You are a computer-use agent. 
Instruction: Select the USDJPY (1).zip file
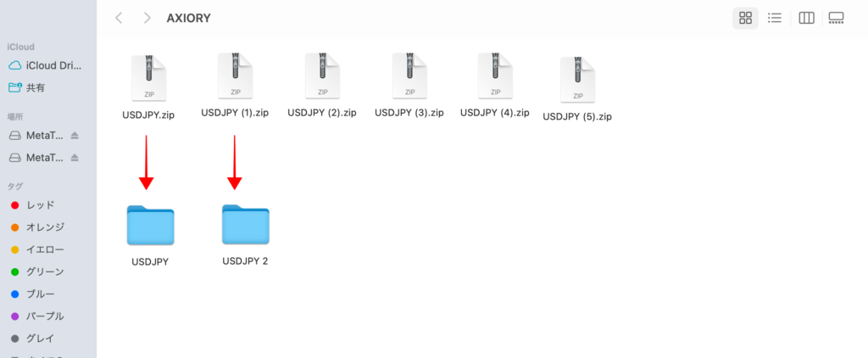[235, 86]
